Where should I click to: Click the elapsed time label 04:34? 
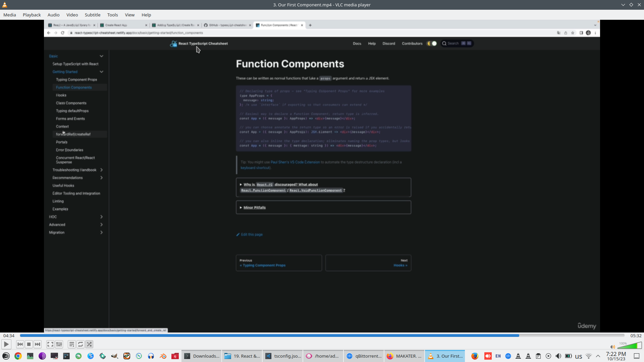(x=9, y=336)
